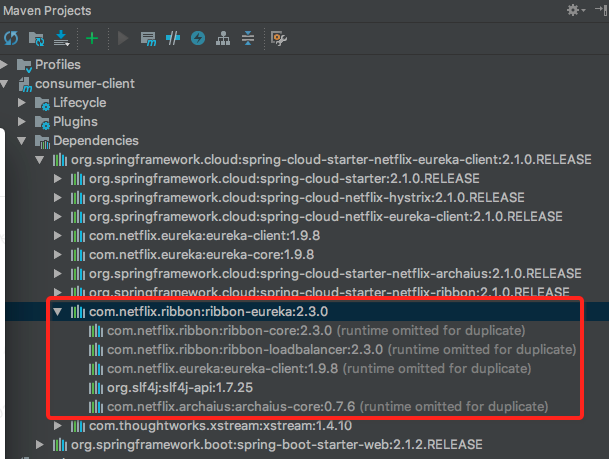This screenshot has width=609, height=459.
Task: Click library icon beside spring-boot-starter-web
Action: 60,445
